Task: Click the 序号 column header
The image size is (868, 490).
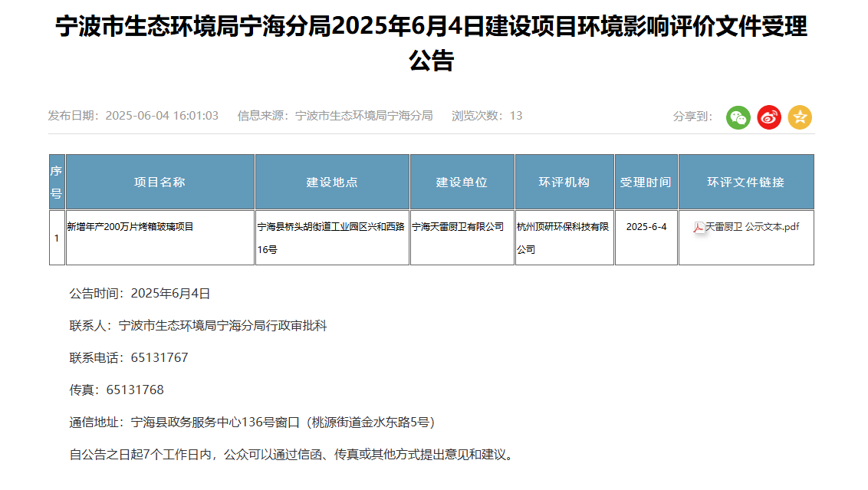Action: click(57, 183)
